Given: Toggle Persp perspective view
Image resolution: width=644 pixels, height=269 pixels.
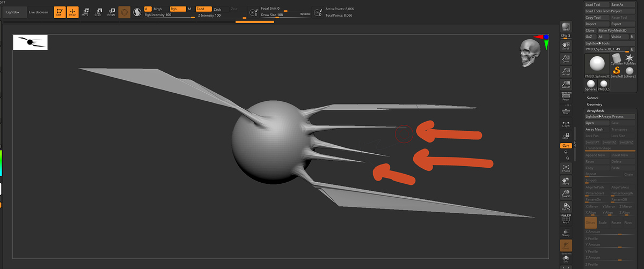Looking at the screenshot, I should tap(566, 97).
